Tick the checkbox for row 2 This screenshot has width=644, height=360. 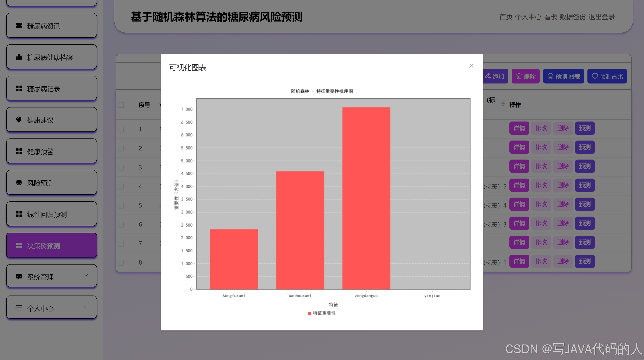121,148
